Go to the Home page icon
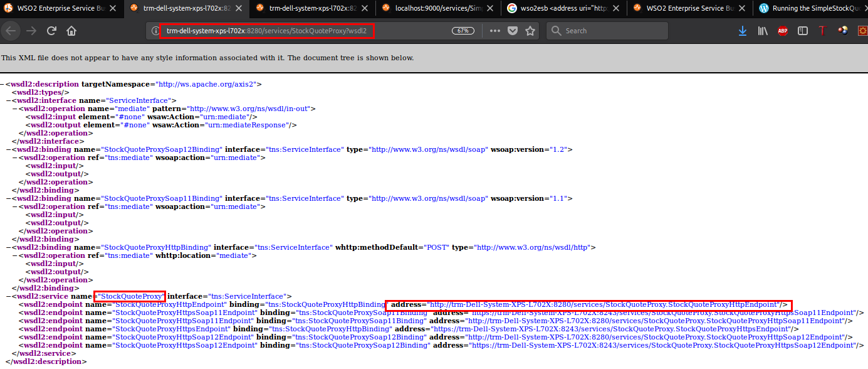The width and height of the screenshot is (868, 369). point(71,31)
